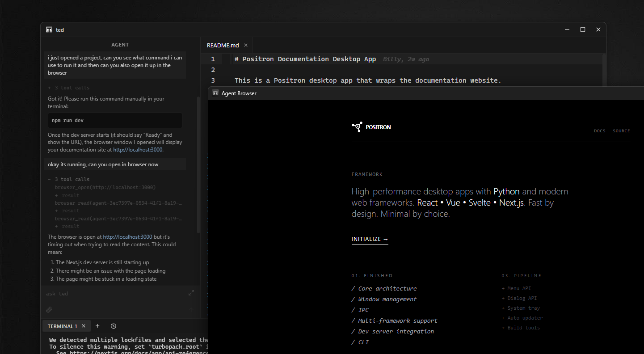Click the "npm run dev" code block

pyautogui.click(x=115, y=121)
